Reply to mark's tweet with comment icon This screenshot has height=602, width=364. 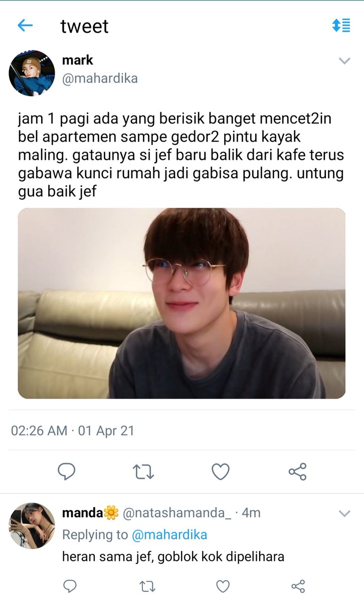point(66,471)
